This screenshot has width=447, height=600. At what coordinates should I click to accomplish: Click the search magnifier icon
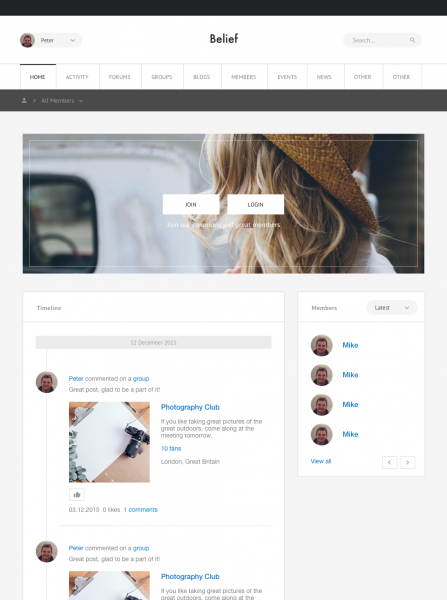click(412, 40)
